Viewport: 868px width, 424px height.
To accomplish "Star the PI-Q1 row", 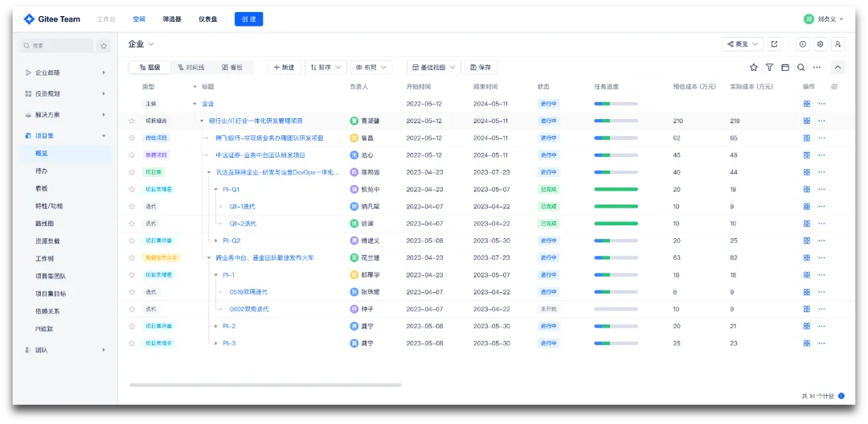I will click(132, 190).
